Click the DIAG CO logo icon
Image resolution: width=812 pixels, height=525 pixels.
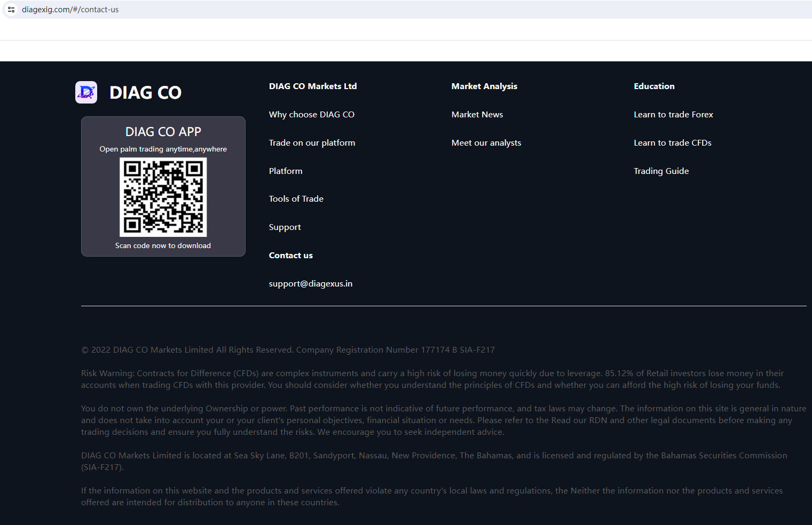(86, 92)
